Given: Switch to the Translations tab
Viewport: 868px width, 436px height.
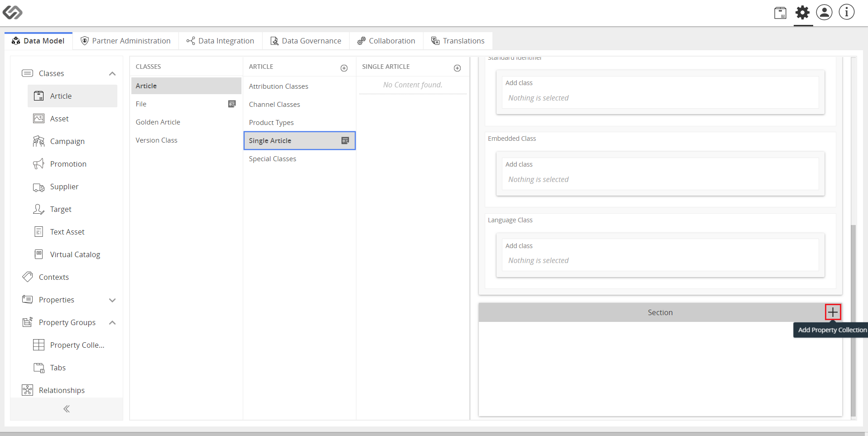Looking at the screenshot, I should 458,41.
